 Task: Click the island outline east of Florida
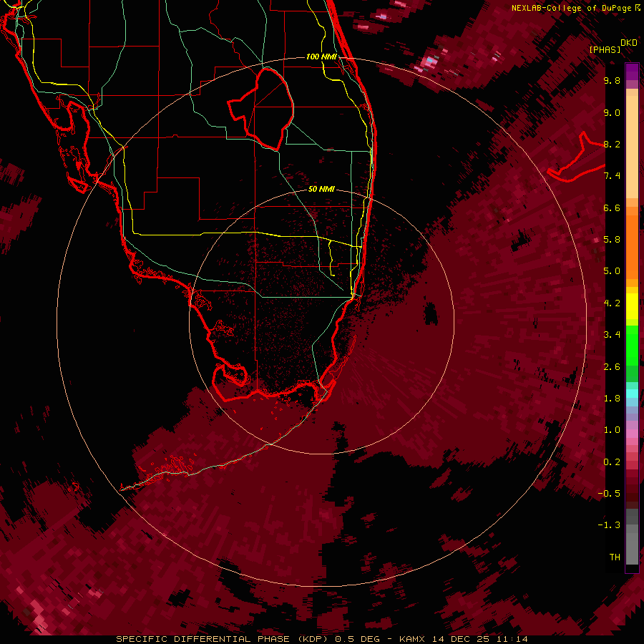pos(577,158)
